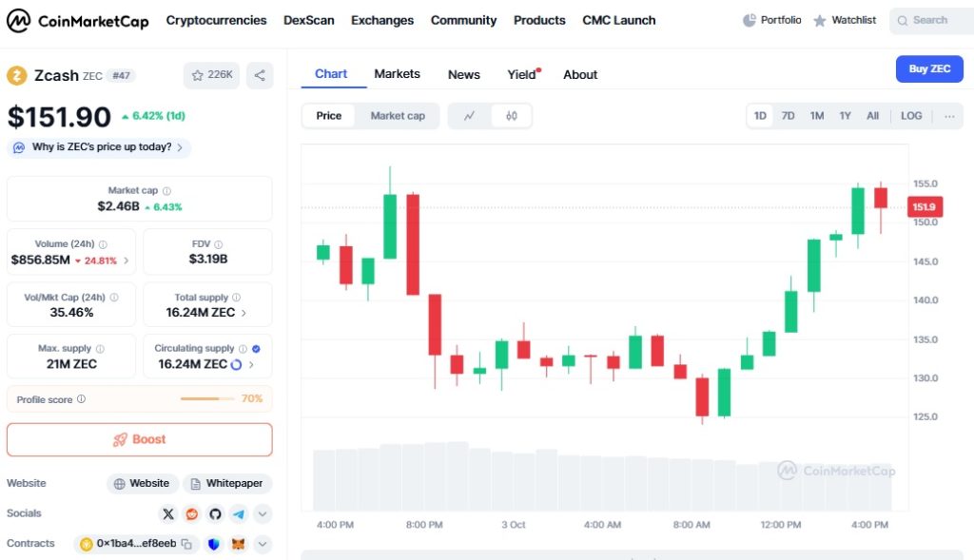
Task: Click the Telegram social icon
Action: point(238,513)
